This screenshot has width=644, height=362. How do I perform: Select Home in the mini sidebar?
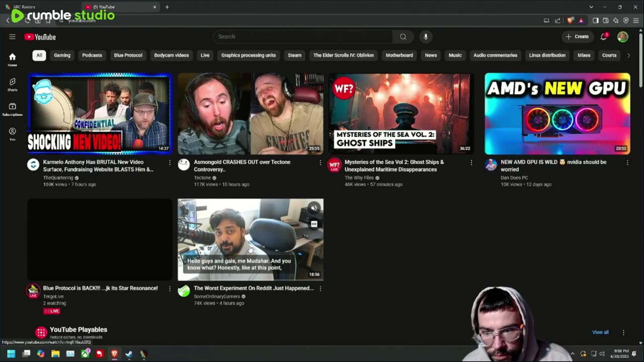click(12, 60)
